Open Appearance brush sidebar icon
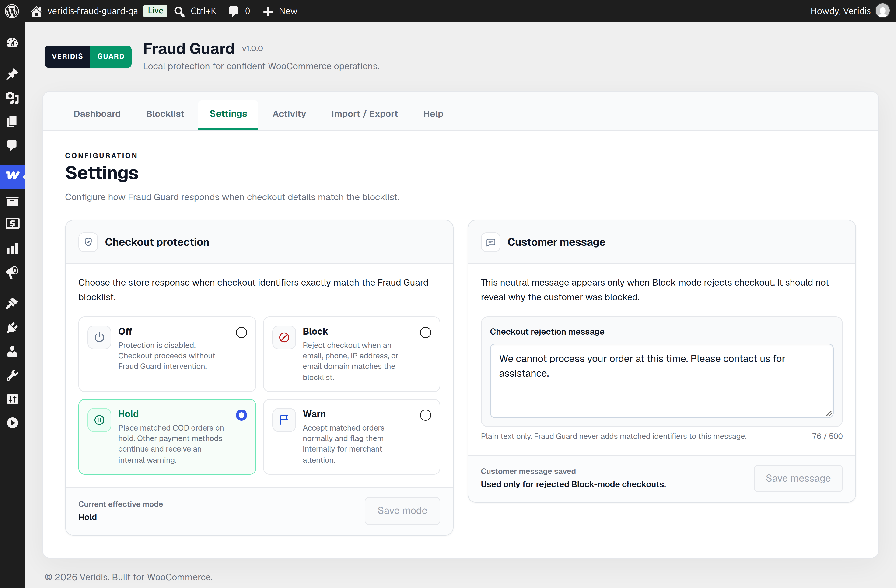The width and height of the screenshot is (896, 588). point(12,303)
